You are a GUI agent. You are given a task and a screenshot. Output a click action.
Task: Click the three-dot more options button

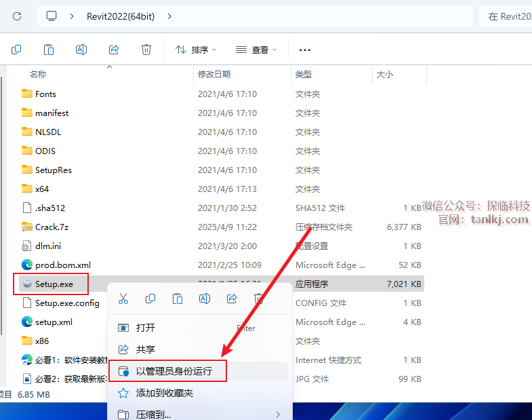[x=305, y=50]
